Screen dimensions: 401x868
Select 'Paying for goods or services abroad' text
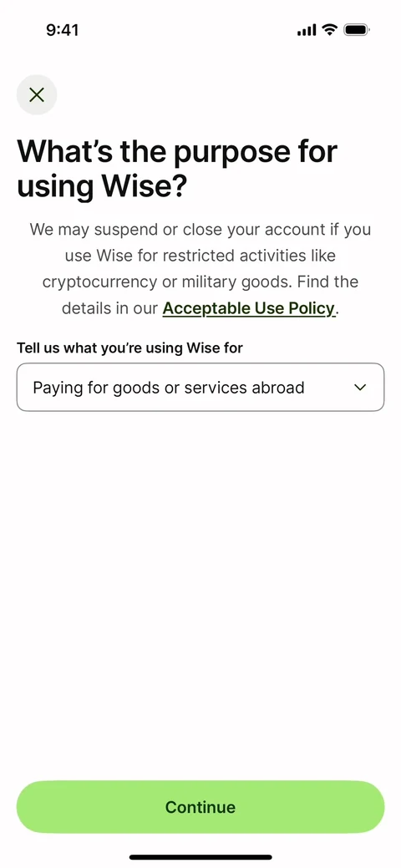pyautogui.click(x=169, y=388)
